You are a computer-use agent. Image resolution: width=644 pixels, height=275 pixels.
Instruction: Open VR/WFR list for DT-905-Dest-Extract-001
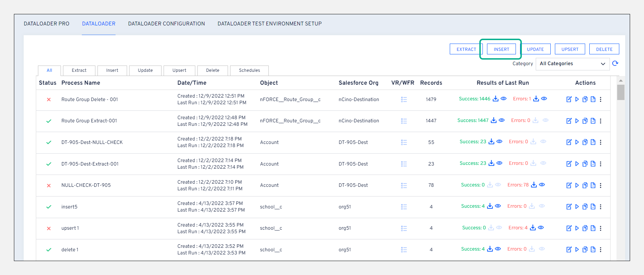coord(404,164)
